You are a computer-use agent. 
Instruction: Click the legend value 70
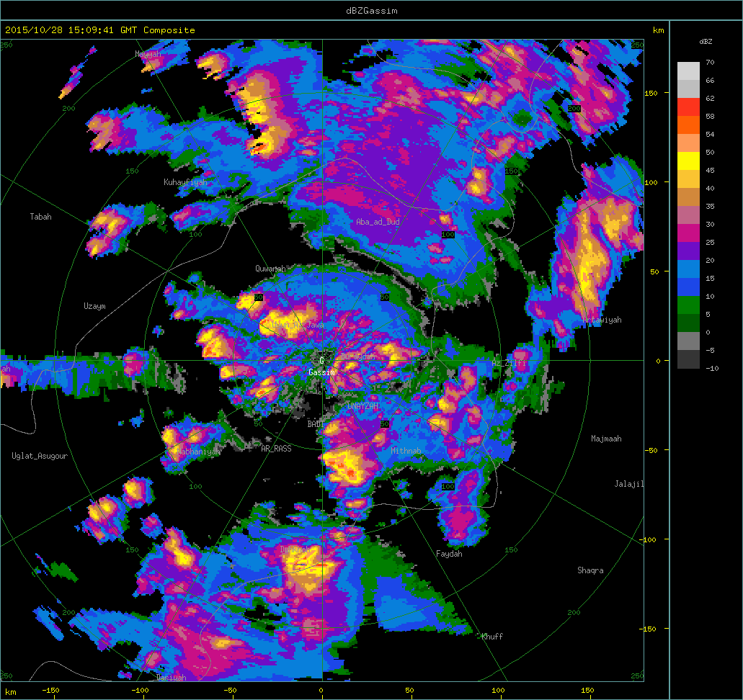pos(710,62)
